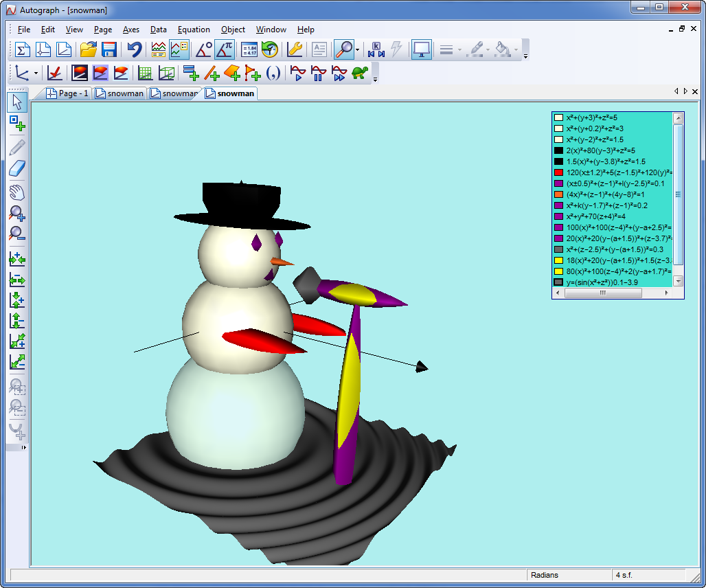Fast-forward the plotting with the wave icon

[x=339, y=73]
